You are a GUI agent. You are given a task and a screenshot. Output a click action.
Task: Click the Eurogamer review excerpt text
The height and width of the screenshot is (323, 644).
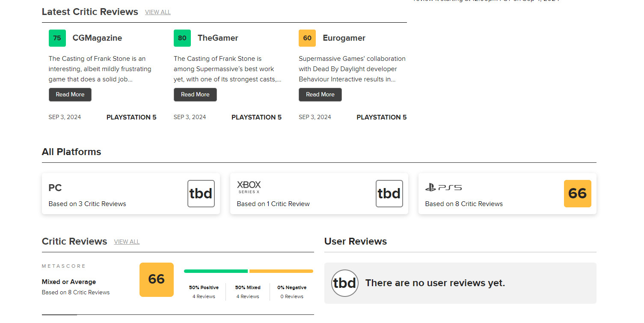click(x=352, y=69)
